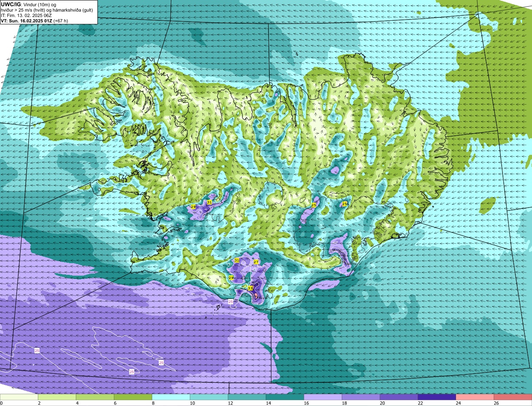Select the 10–12 m/s turquoise legend swatch

209,397
